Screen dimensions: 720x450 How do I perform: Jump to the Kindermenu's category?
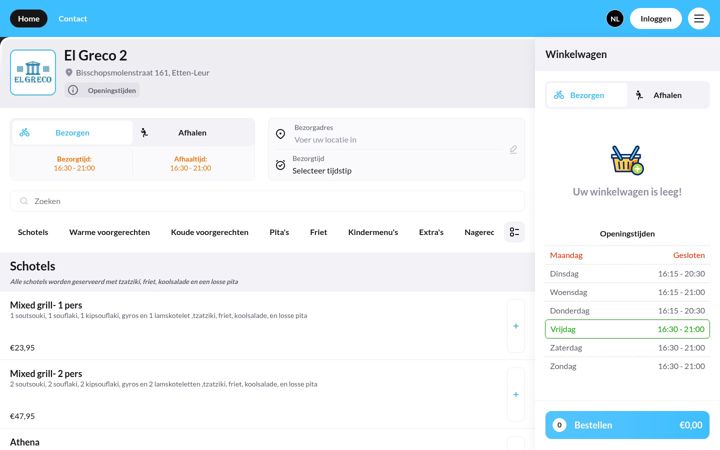[x=373, y=232]
